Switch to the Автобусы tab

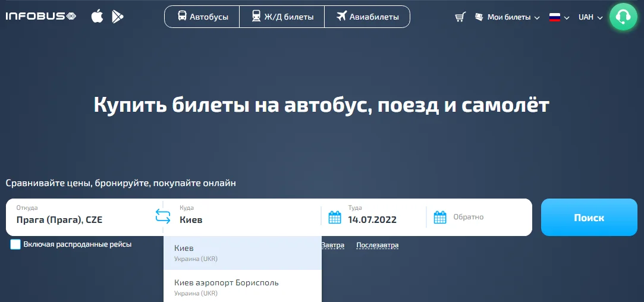tap(202, 17)
